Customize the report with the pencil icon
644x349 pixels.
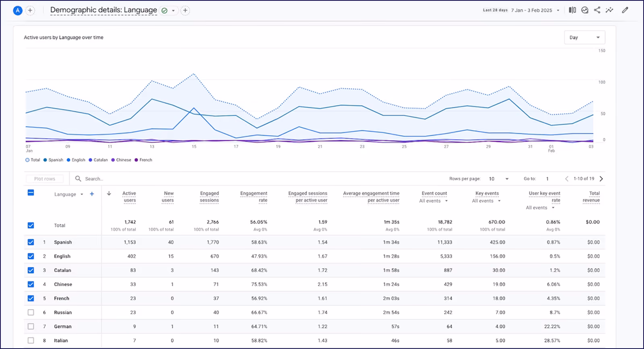click(x=625, y=10)
